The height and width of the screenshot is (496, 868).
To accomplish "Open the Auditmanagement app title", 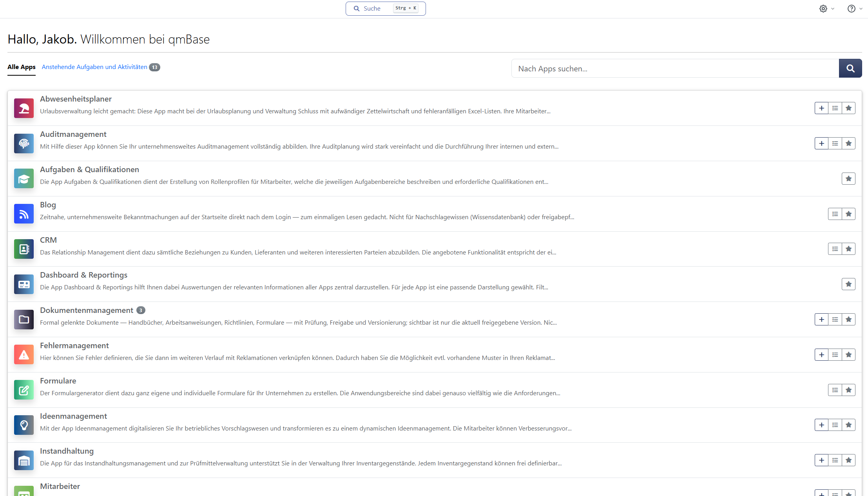I will pos(73,134).
